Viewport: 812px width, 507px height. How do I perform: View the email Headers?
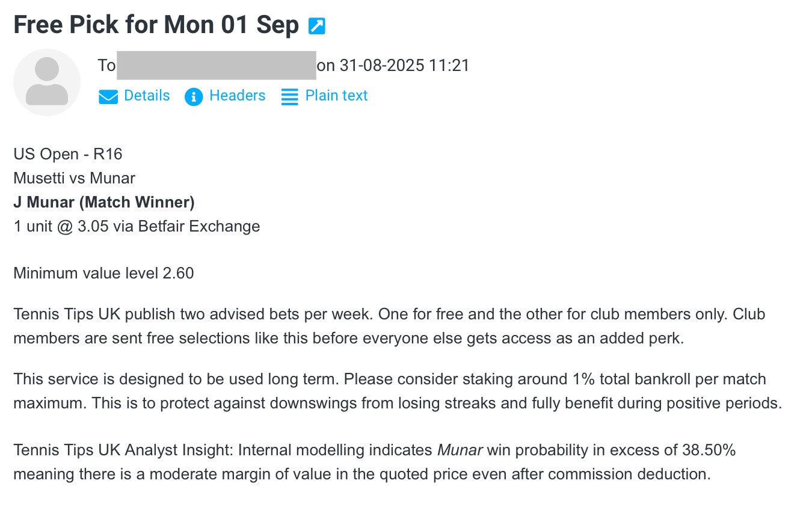click(237, 96)
